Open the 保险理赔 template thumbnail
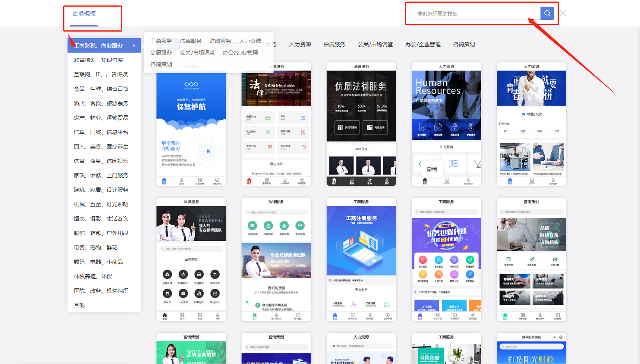The height and width of the screenshot is (364, 640). tap(446, 348)
